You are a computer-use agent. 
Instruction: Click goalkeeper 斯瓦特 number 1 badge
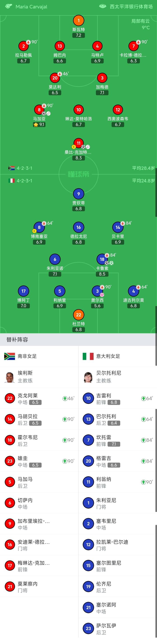coord(78,20)
